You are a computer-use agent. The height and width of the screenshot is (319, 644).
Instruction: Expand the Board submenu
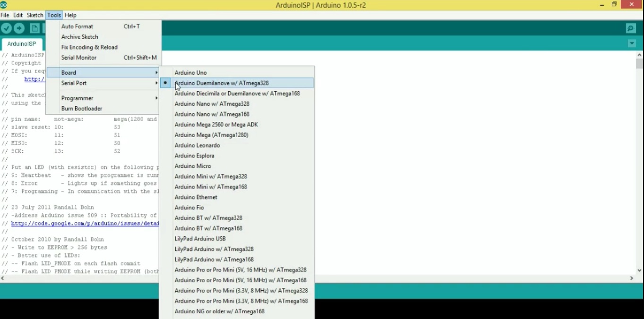[x=103, y=73]
